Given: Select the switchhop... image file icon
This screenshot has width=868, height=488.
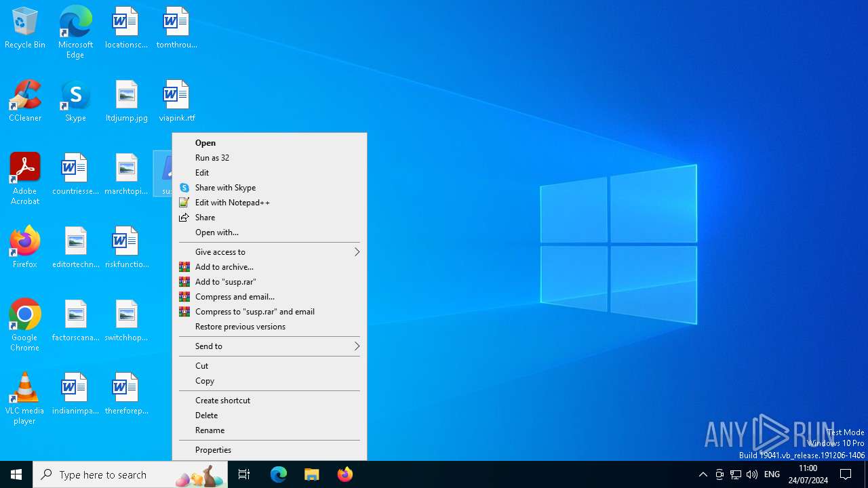Looking at the screenshot, I should tap(126, 321).
